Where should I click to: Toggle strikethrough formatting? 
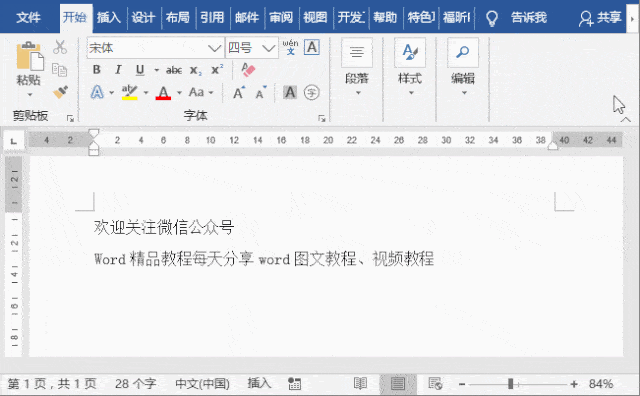coord(174,70)
